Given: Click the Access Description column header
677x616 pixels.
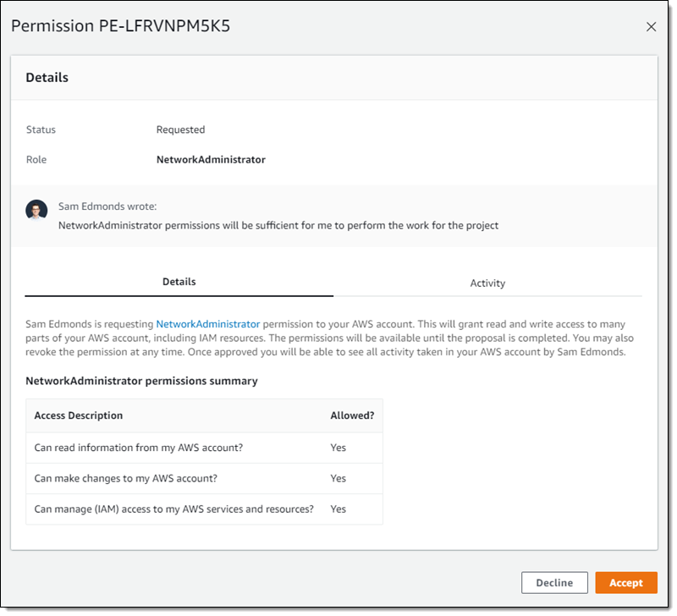Looking at the screenshot, I should 79,416.
